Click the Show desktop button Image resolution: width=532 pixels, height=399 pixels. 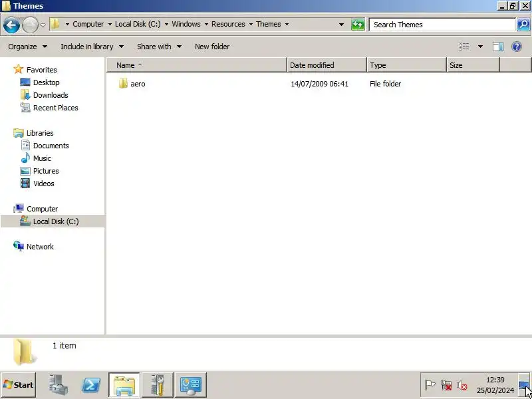(x=524, y=385)
